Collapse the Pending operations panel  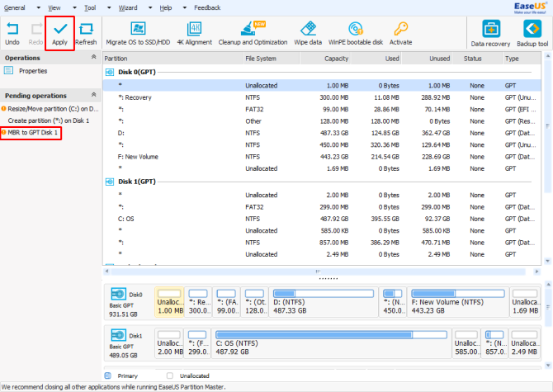pos(93,95)
